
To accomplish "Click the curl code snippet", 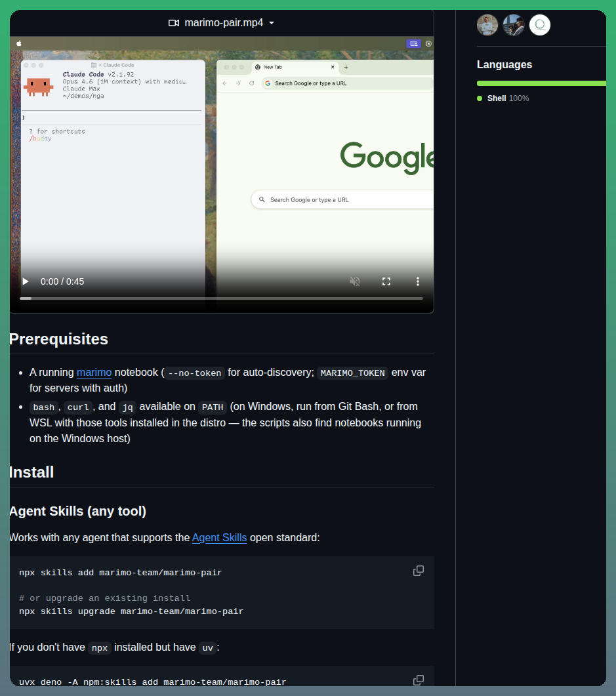I will pyautogui.click(x=78, y=407).
